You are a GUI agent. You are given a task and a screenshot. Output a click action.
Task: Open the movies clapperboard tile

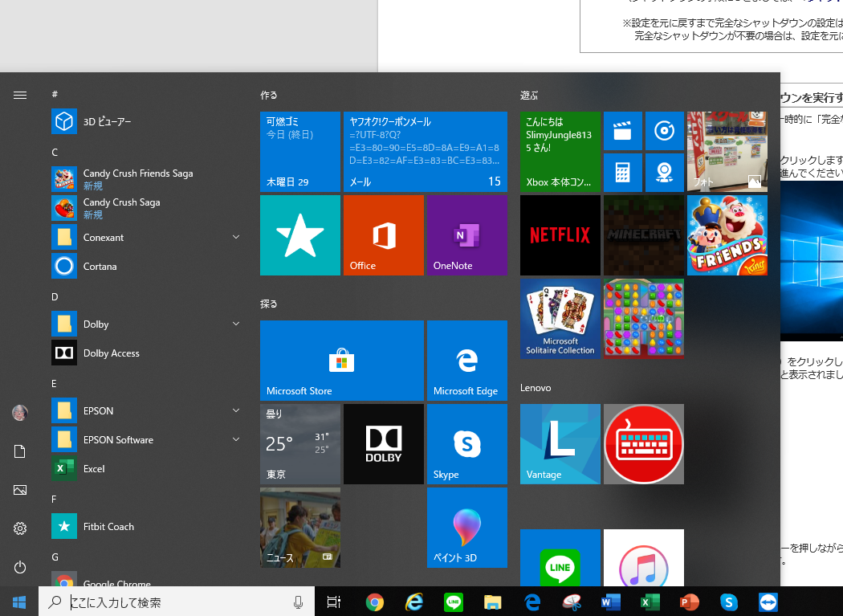[622, 131]
